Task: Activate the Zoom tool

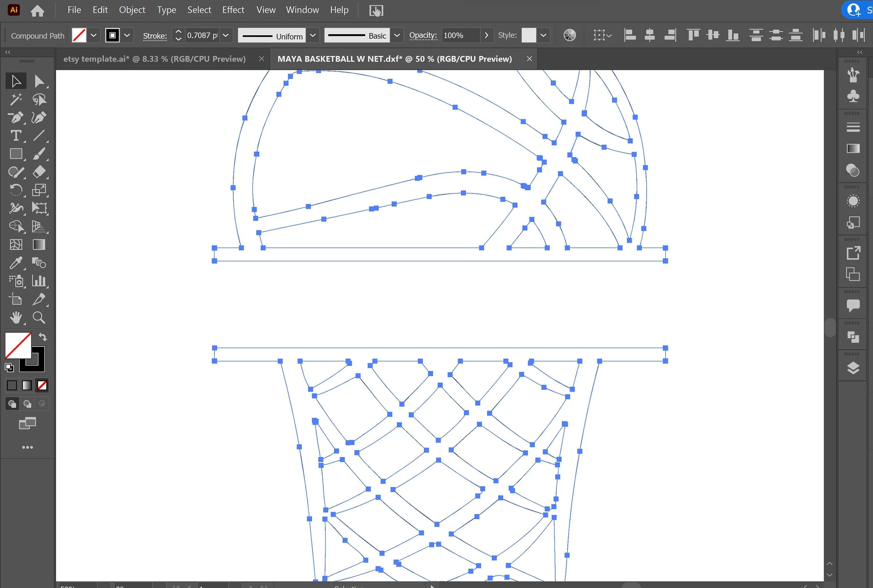Action: pyautogui.click(x=39, y=318)
